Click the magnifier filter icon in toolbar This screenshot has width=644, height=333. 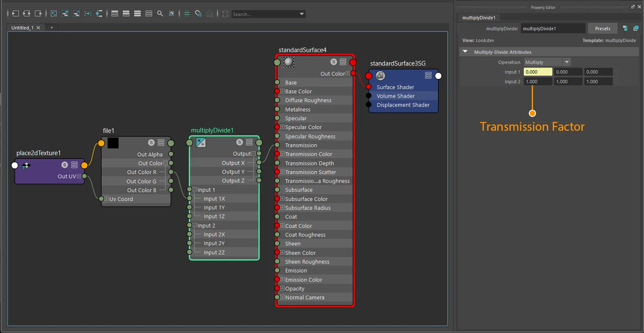click(x=160, y=13)
